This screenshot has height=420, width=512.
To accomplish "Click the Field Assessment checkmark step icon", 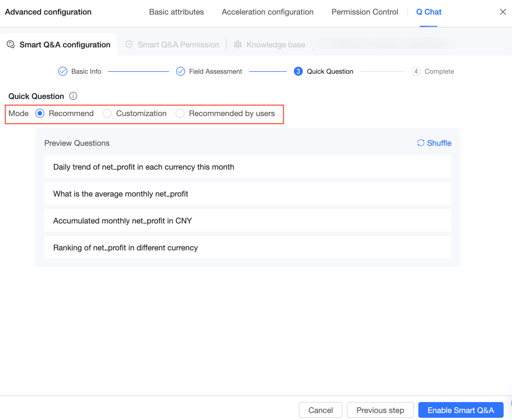I will coord(181,71).
